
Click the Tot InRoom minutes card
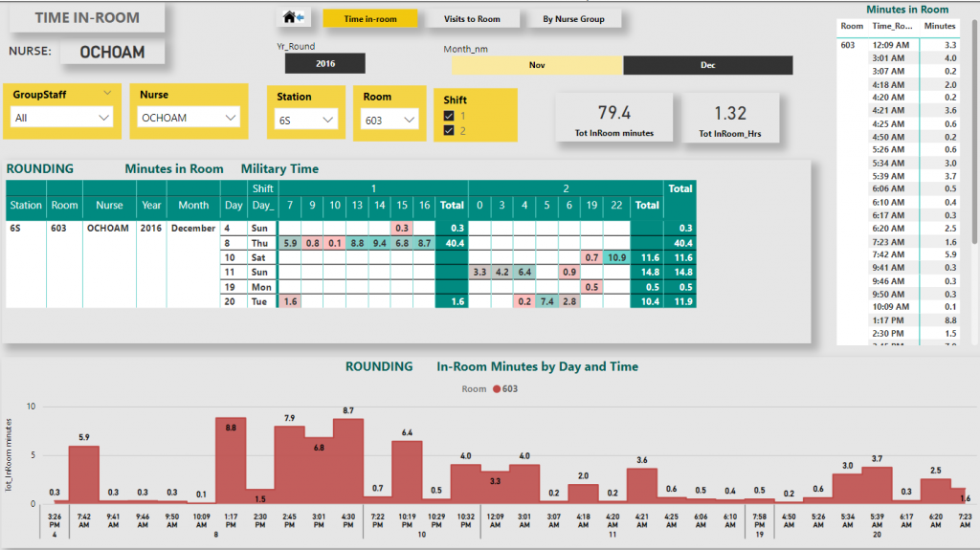[x=613, y=119]
